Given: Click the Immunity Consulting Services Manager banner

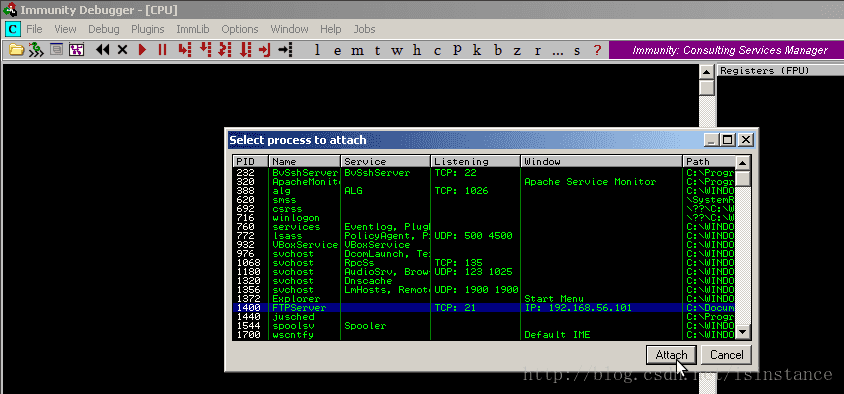Looking at the screenshot, I should 726,51.
